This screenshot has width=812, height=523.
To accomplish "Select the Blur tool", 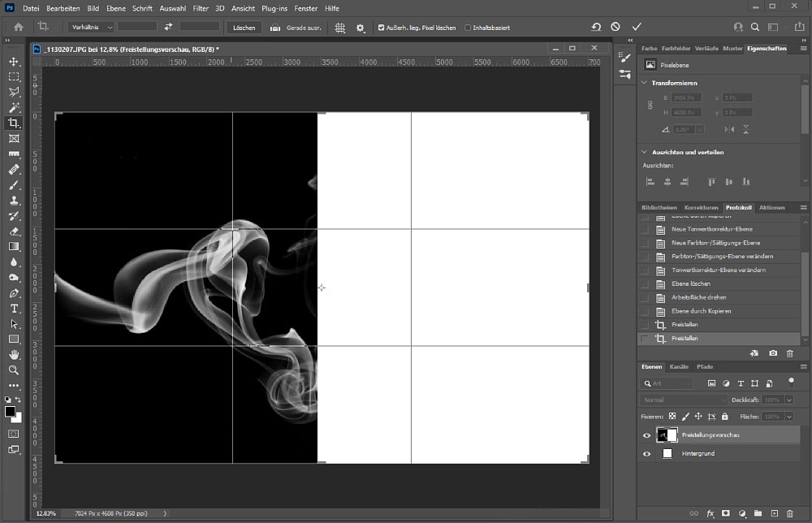I will (14, 262).
